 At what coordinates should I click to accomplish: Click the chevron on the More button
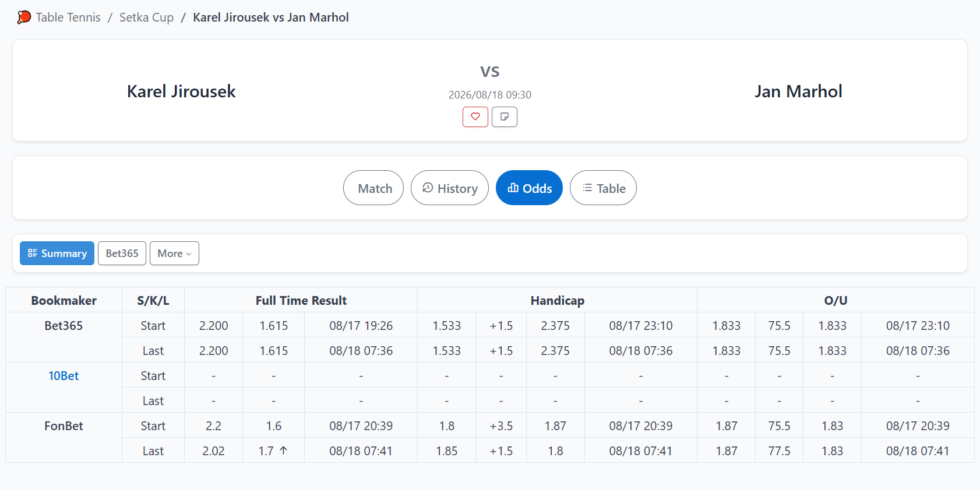tap(189, 254)
